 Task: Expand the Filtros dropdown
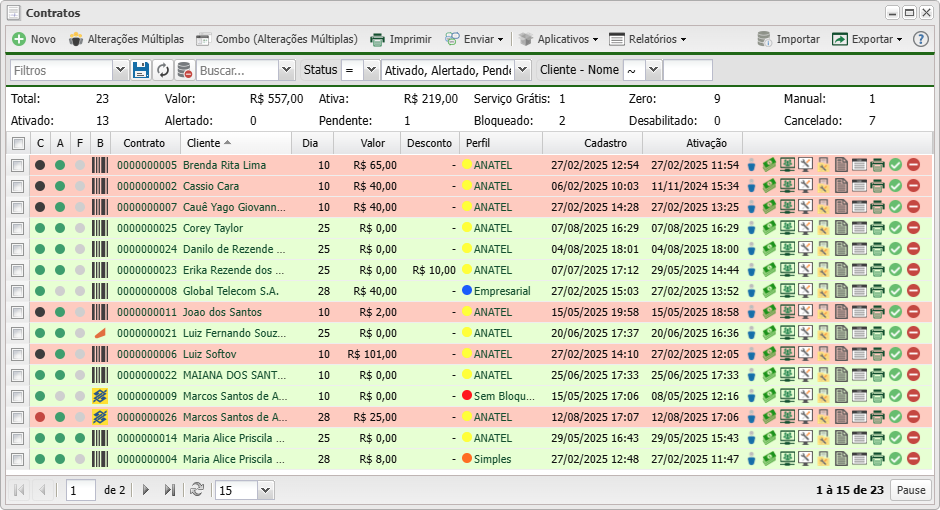click(120, 70)
